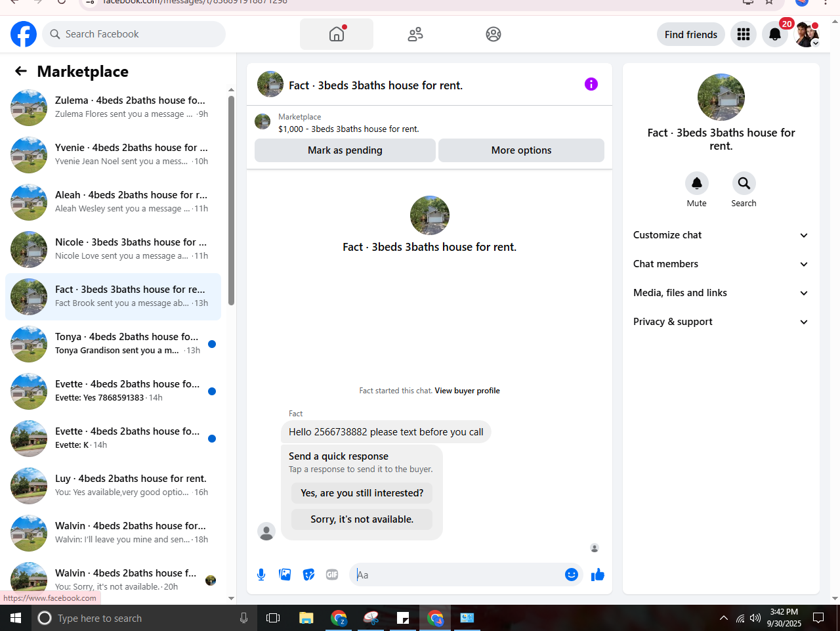The image size is (840, 631).
Task: Mute the conversation with bell icon
Action: (697, 183)
